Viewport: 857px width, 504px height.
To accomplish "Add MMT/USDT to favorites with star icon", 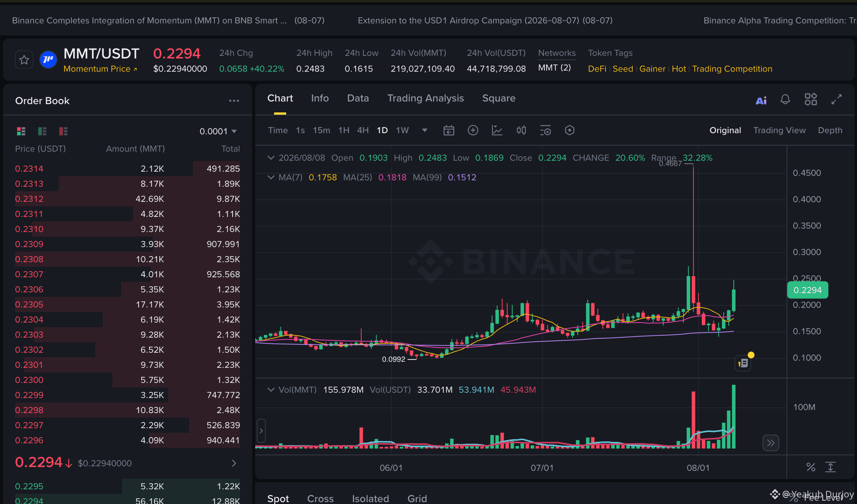I will pos(24,60).
